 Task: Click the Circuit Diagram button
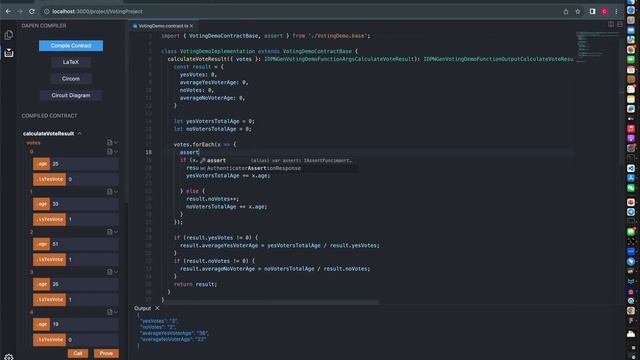click(x=71, y=95)
